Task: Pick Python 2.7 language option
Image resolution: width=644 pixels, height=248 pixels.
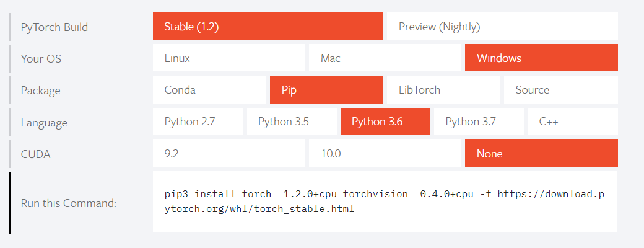Action: (198, 122)
